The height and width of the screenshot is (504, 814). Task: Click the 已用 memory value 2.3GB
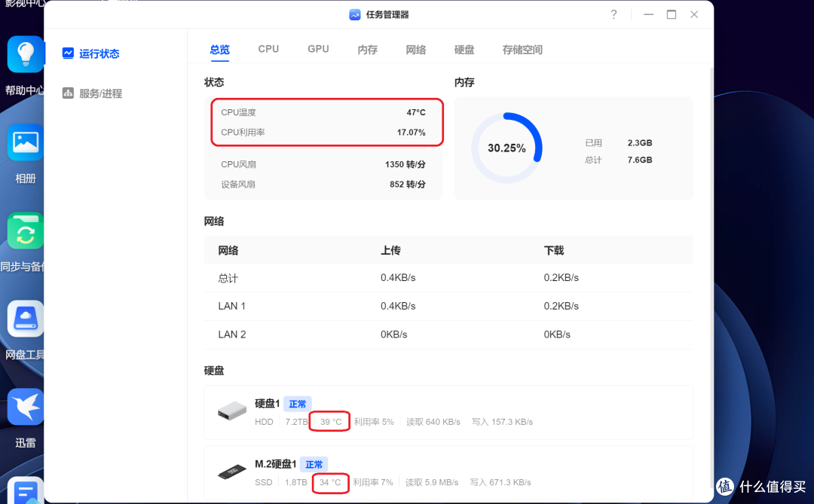point(640,142)
